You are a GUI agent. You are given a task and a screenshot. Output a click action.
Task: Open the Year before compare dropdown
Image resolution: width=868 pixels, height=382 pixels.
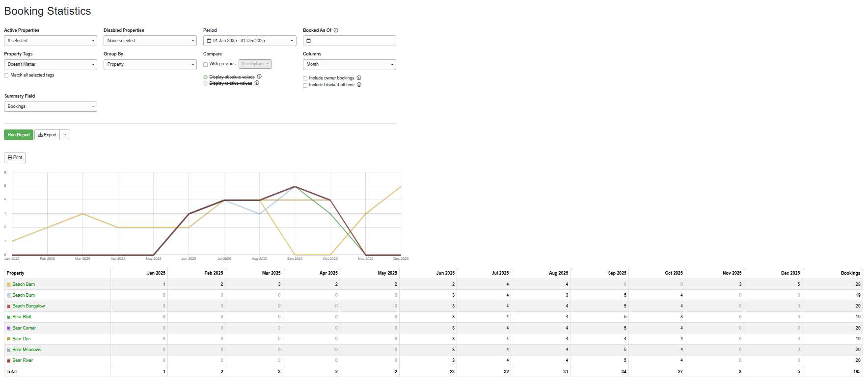pyautogui.click(x=255, y=64)
